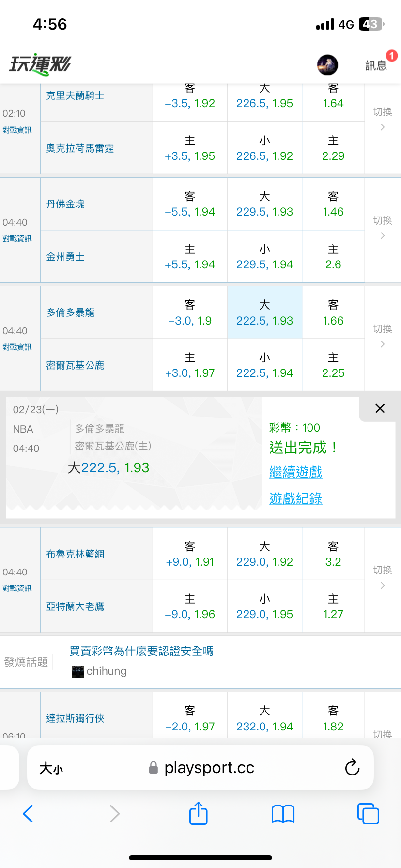Expand 切換 for the Denver–Golden State game
Image resolution: width=401 pixels, height=868 pixels.
coord(383,228)
